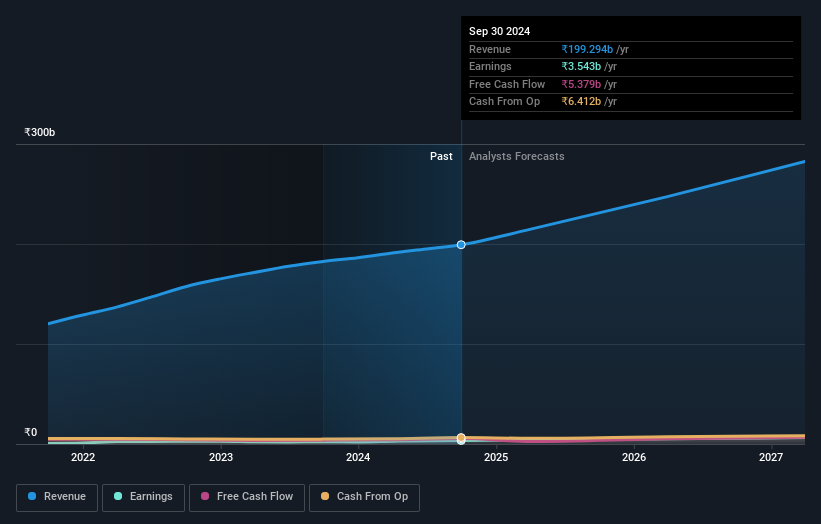Click the teal Earnings legend dot
Viewport: 821px width, 524px height.
pos(118,496)
